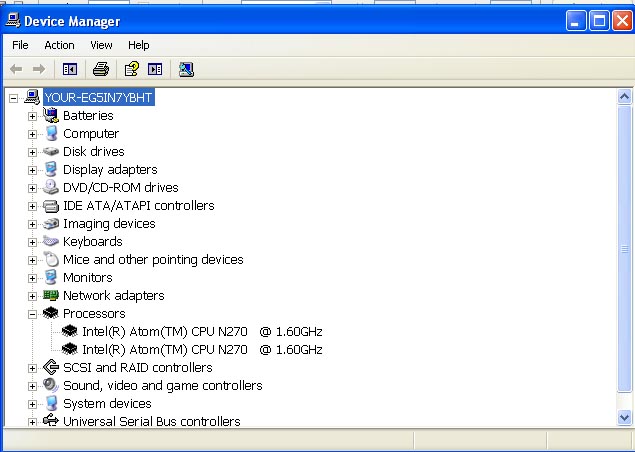Click the Computer category icon
The height and width of the screenshot is (452, 635).
point(51,133)
